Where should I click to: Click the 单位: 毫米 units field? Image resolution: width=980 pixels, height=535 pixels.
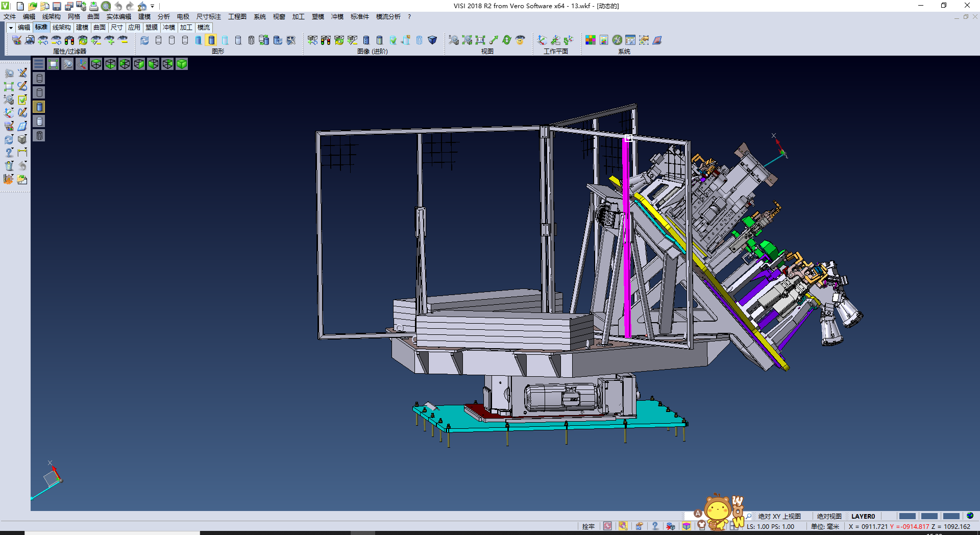825,526
